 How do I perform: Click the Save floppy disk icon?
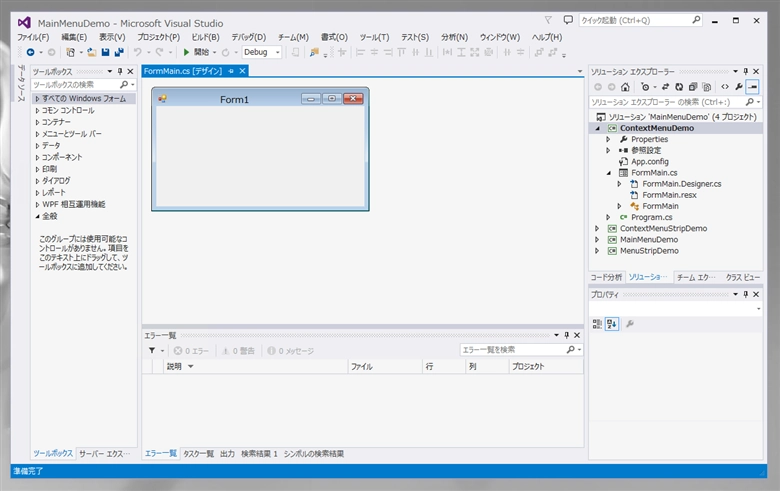pyautogui.click(x=105, y=52)
